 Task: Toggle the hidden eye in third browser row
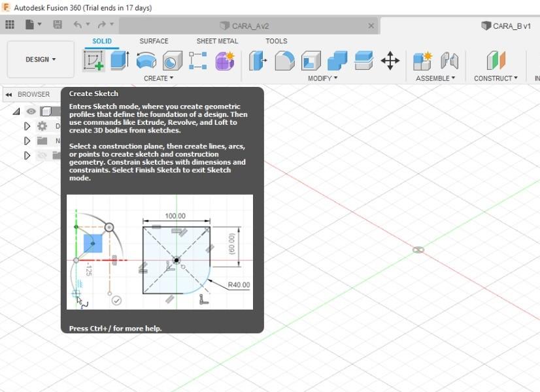coord(42,155)
